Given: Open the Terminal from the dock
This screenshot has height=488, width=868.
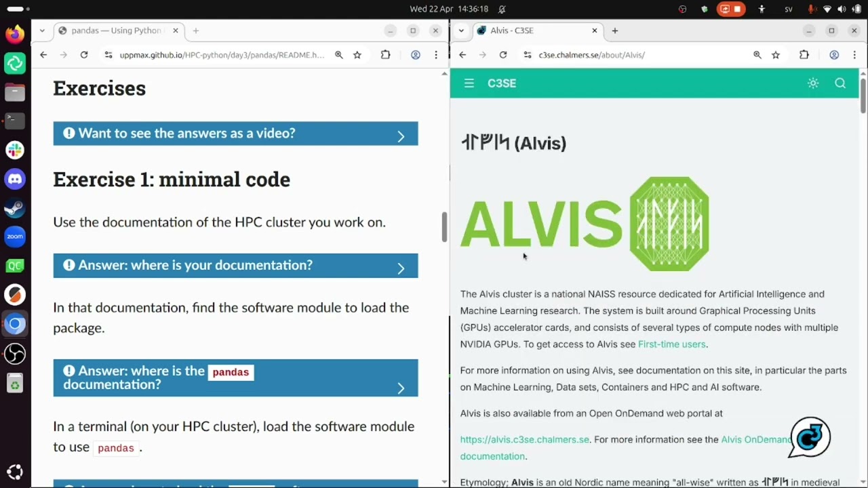Looking at the screenshot, I should click(15, 120).
